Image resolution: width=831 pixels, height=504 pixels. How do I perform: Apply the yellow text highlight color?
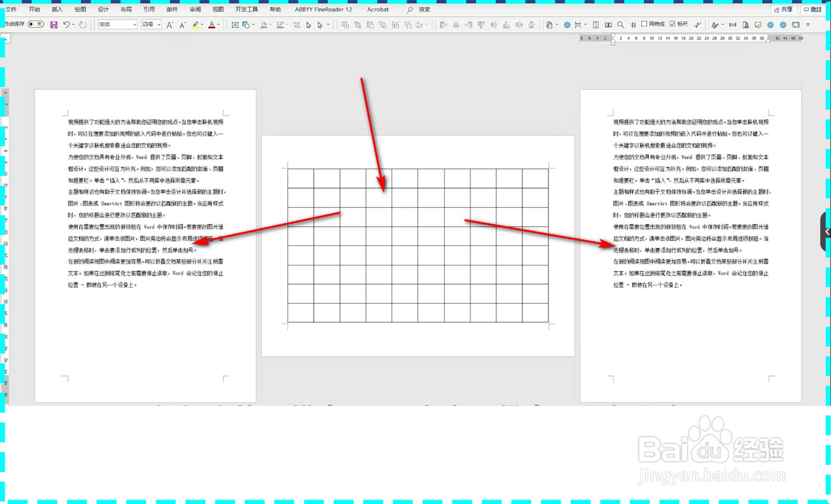[195, 24]
